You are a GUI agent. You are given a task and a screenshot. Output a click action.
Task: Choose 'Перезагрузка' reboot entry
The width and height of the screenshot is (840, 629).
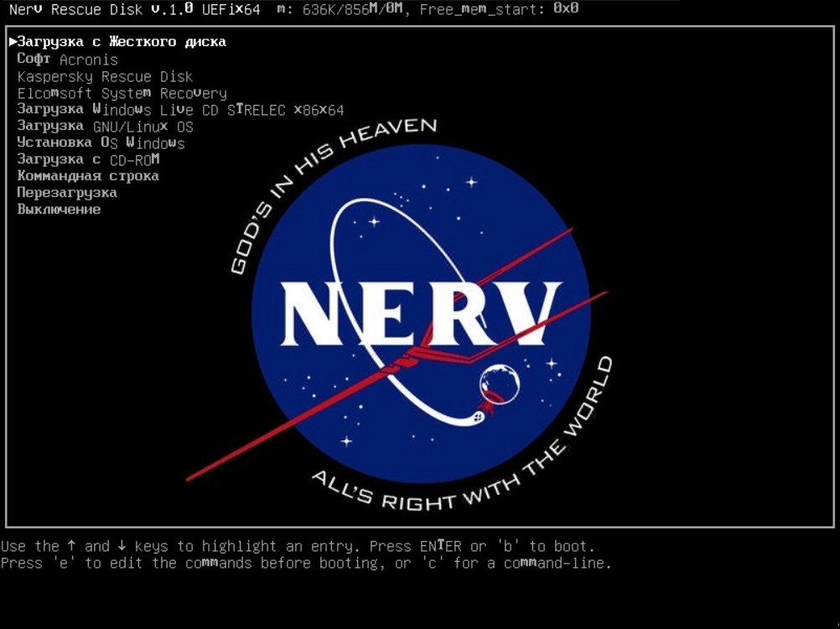pos(67,193)
